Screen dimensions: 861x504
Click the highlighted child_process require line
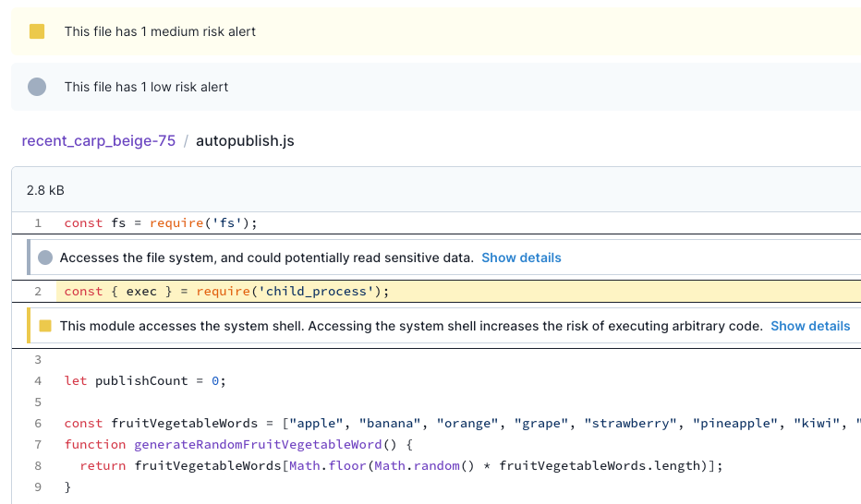point(227,292)
